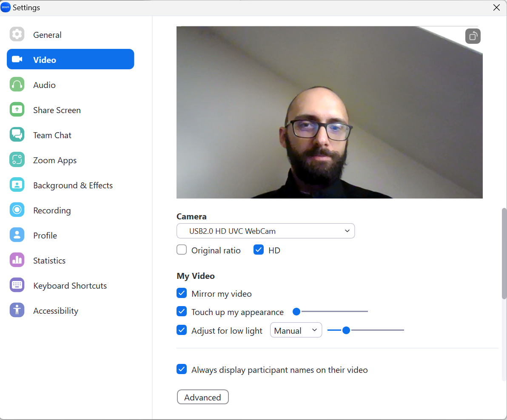Viewport: 507px width, 420px height.
Task: Click the Background & Effects icon
Action: (17, 185)
